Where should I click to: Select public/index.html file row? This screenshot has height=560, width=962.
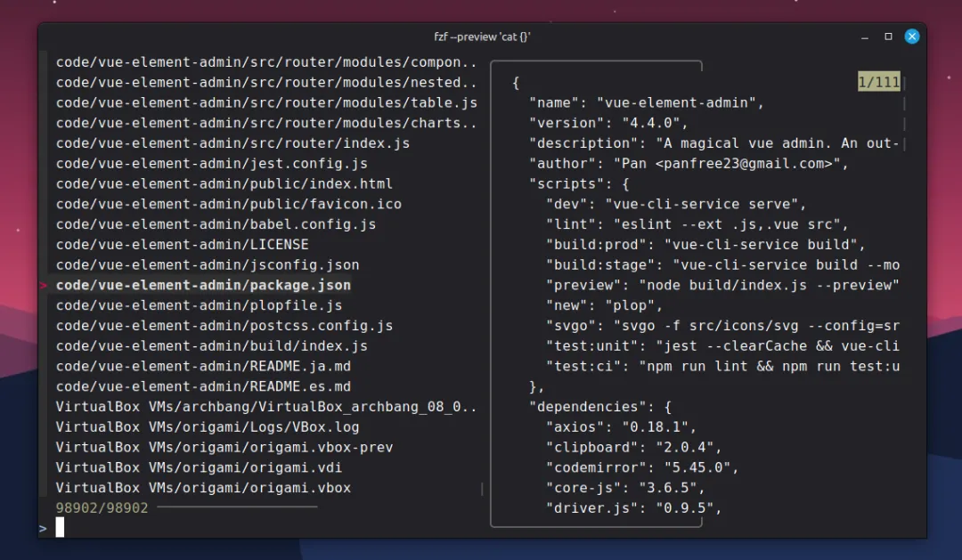(x=224, y=183)
